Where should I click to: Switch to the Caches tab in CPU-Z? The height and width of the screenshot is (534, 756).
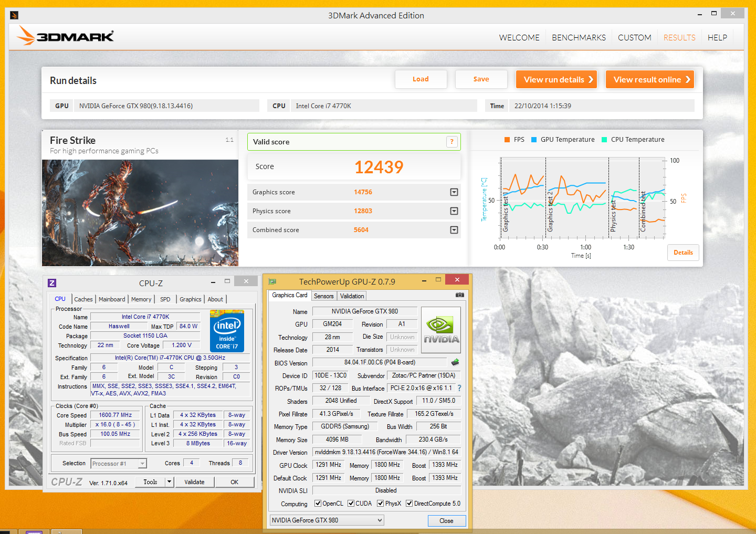click(83, 299)
